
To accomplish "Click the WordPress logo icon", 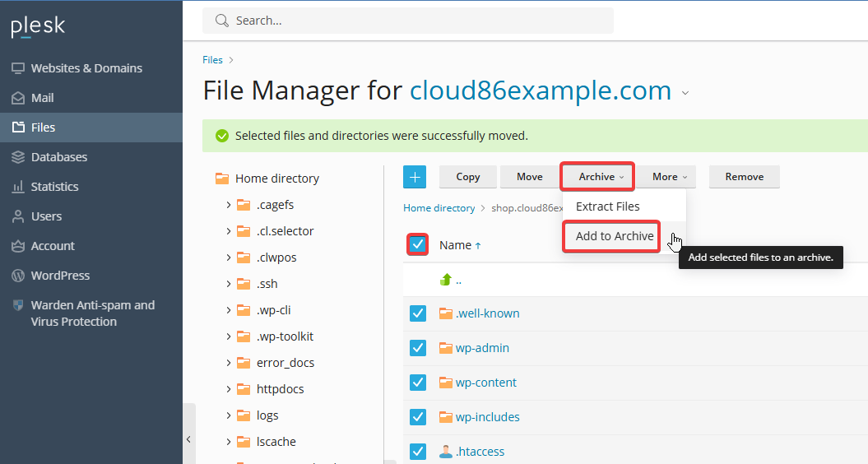I will [18, 276].
